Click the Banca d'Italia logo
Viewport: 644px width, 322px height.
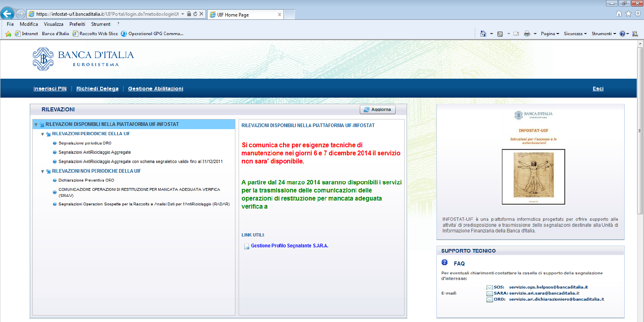pos(83,59)
